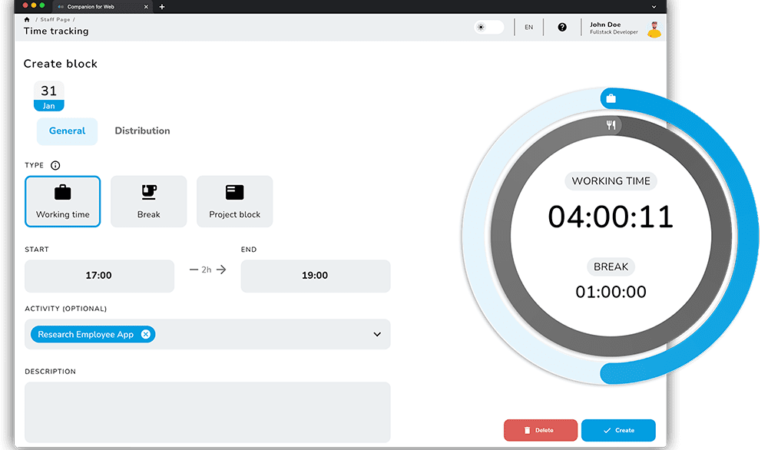Show info about block Type
Image resolution: width=768 pixels, height=450 pixels.
pyautogui.click(x=55, y=165)
